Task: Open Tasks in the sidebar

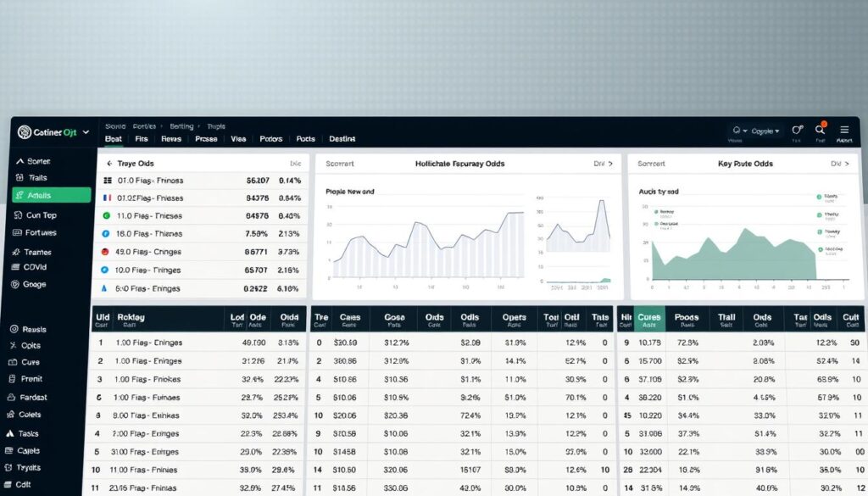Action: click(22, 433)
